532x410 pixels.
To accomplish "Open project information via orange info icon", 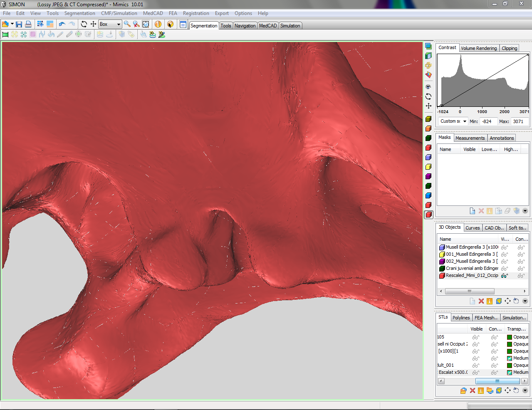I will click(x=158, y=25).
